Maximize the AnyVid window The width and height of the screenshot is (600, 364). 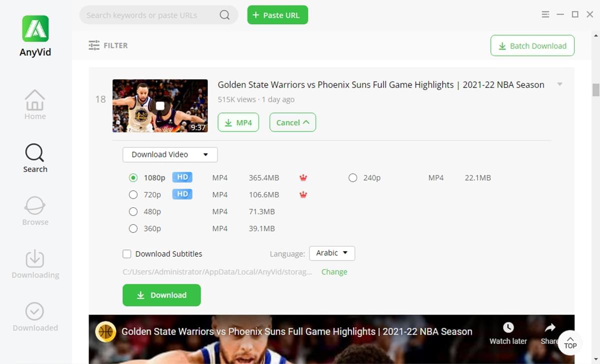tap(575, 14)
